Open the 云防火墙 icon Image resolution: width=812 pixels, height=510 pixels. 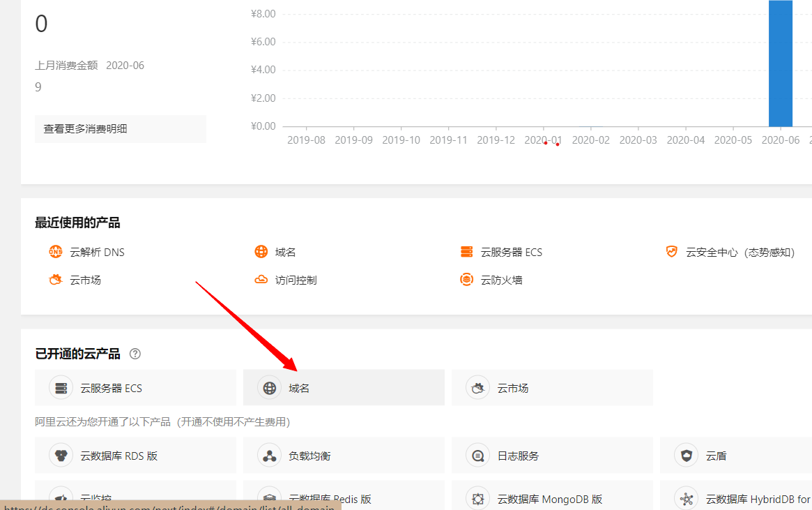tap(466, 280)
